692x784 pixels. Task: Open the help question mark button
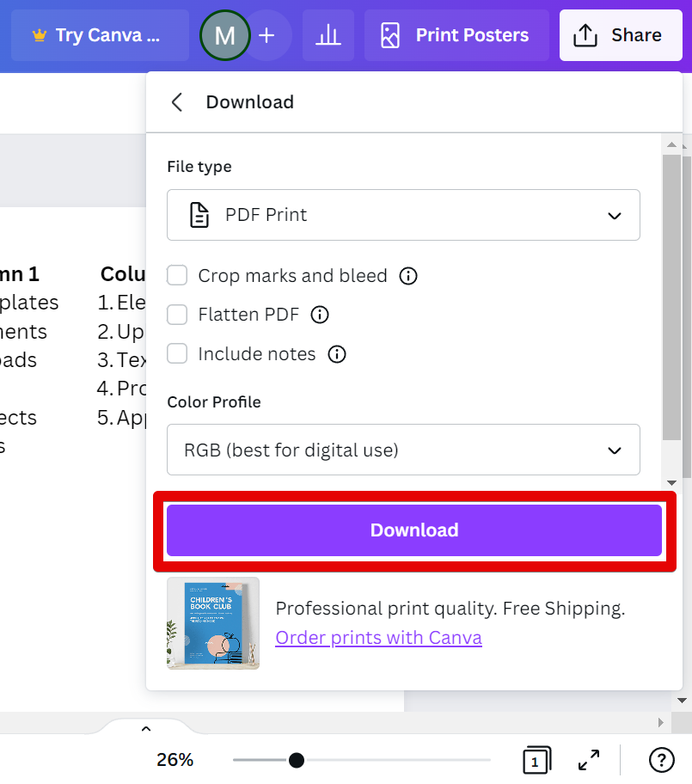pyautogui.click(x=661, y=760)
